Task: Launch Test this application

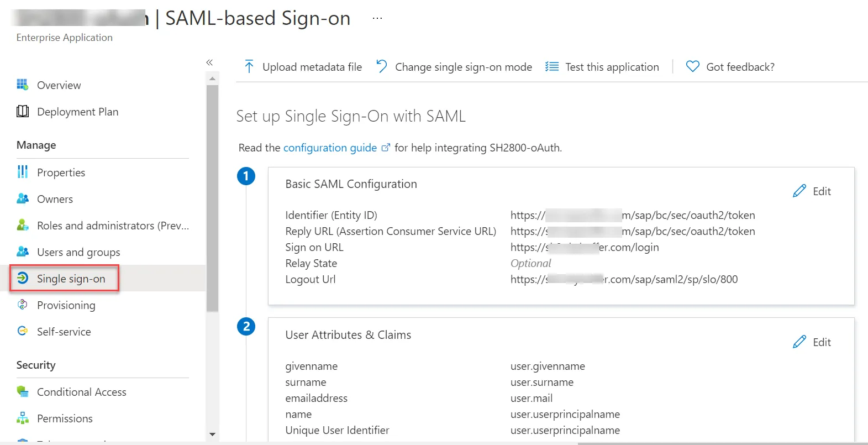Action: (602, 67)
